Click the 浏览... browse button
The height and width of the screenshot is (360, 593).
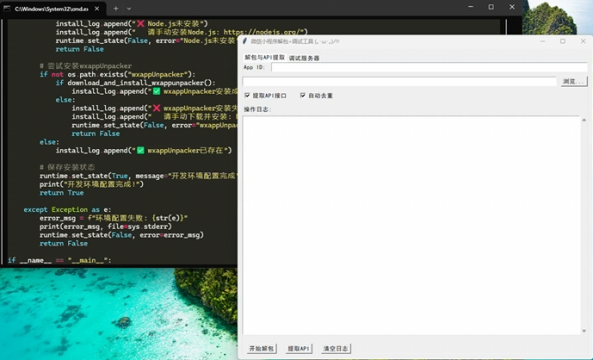574,81
